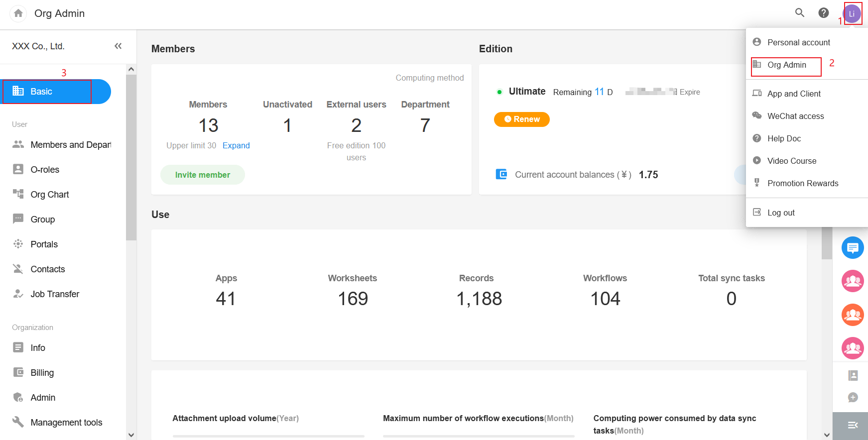The height and width of the screenshot is (440, 868).
Task: Select Org Admin from account menu
Action: point(786,65)
